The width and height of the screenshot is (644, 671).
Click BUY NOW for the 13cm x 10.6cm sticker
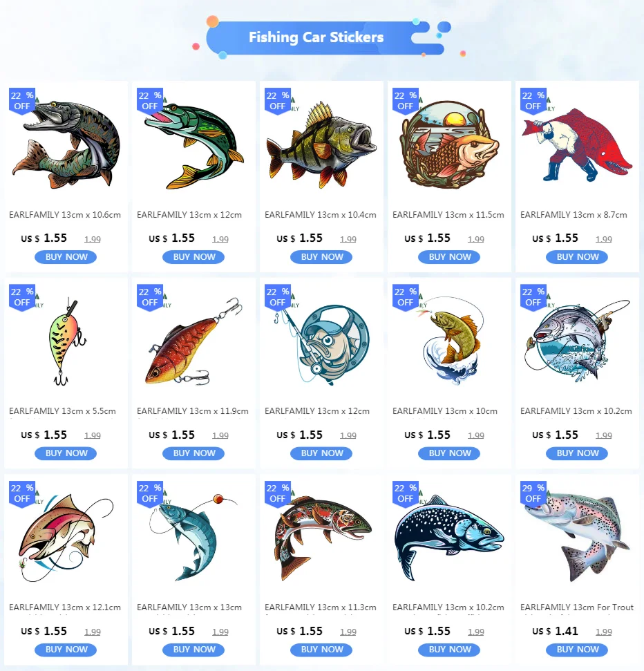tap(66, 257)
